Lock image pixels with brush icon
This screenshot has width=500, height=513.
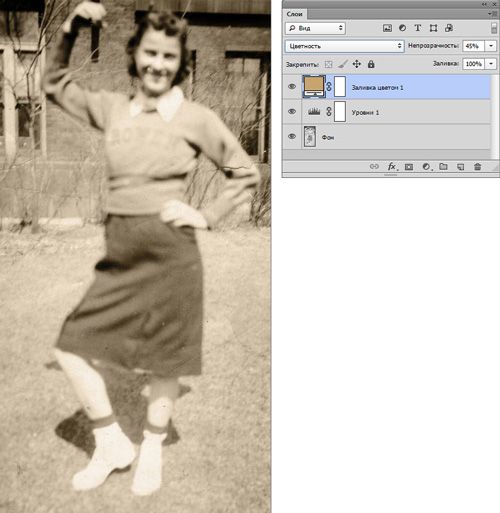tap(343, 64)
